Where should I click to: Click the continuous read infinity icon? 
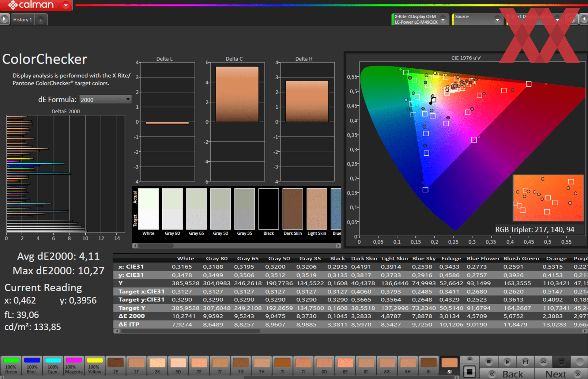pyautogui.click(x=543, y=362)
